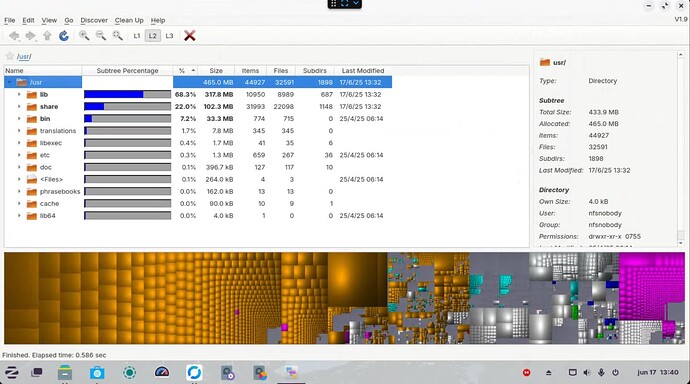Expand the lib directory
The image size is (690, 384).
pyautogui.click(x=19, y=95)
